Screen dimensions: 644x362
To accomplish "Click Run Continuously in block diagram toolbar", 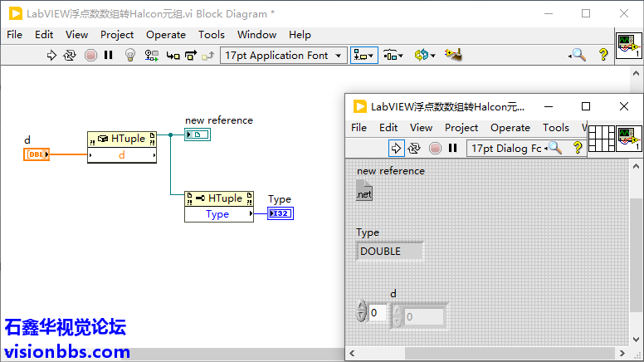I will [x=70, y=56].
